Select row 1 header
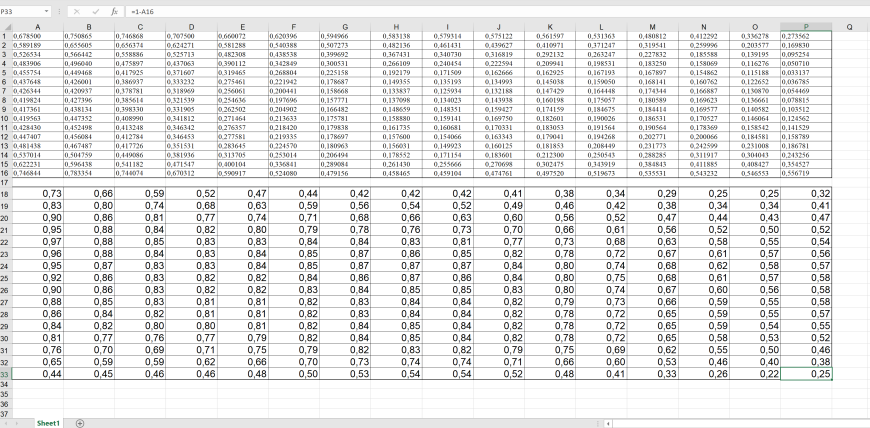870x428 pixels. (x=6, y=35)
